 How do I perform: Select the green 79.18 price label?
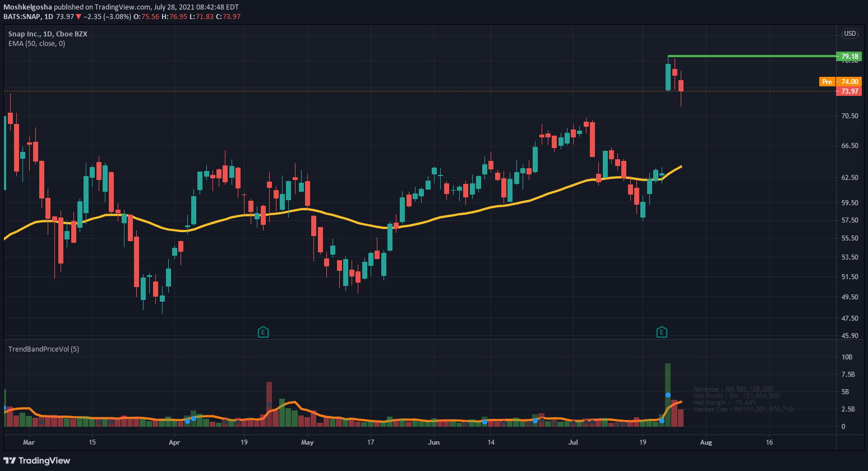click(849, 56)
